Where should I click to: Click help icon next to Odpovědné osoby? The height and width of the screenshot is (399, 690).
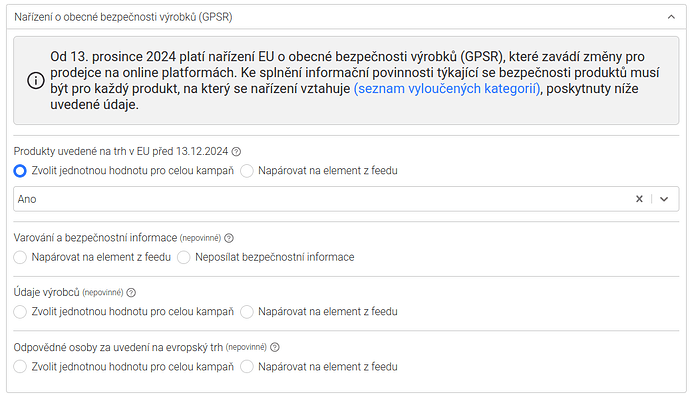click(x=275, y=348)
